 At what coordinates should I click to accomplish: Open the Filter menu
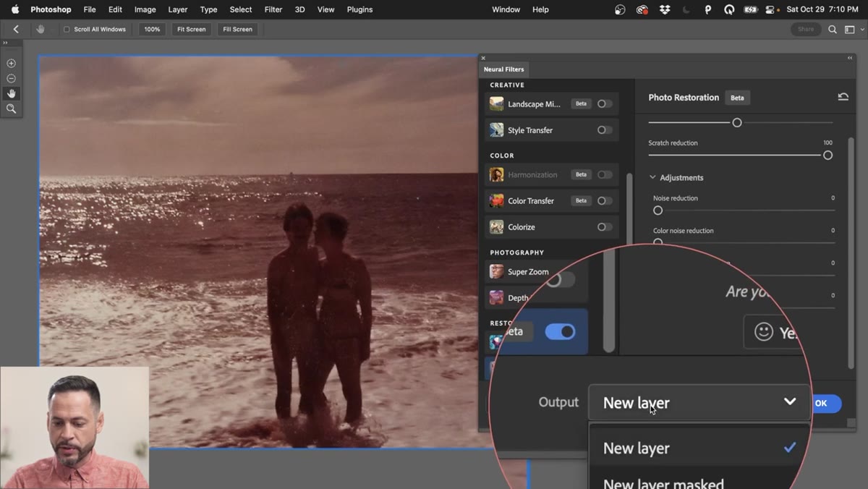273,9
